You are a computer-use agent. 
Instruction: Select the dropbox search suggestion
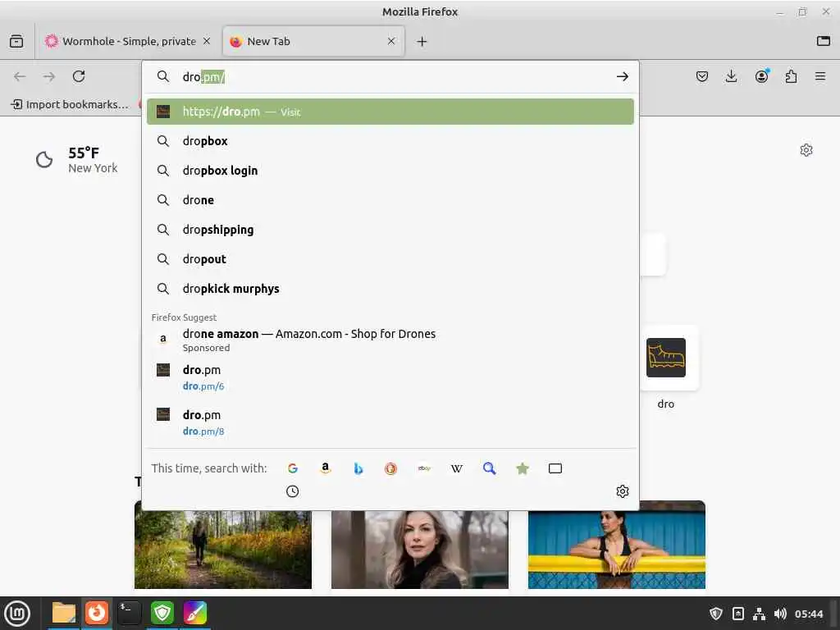click(x=390, y=141)
